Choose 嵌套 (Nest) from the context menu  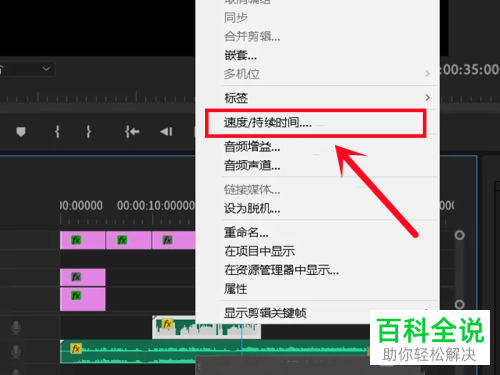[241, 55]
